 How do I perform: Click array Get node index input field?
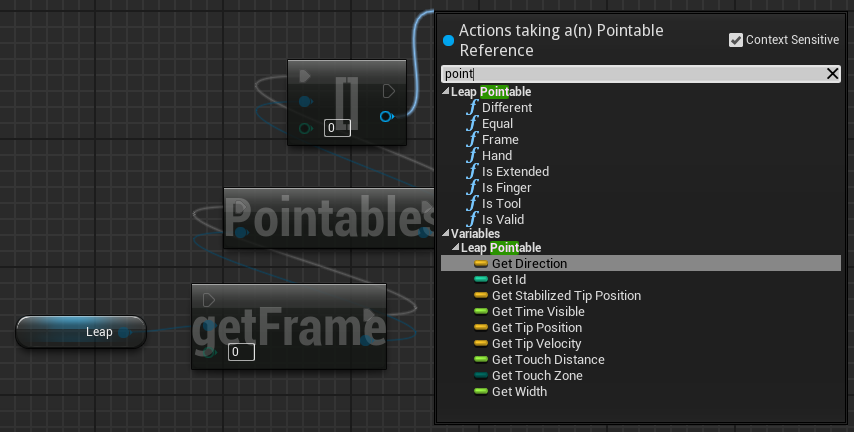(337, 128)
